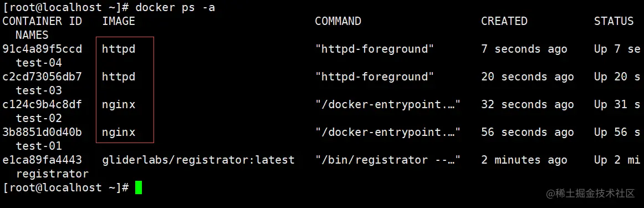Select container ID 3b8851d0d40b
The height and width of the screenshot is (208, 644).
(42, 133)
